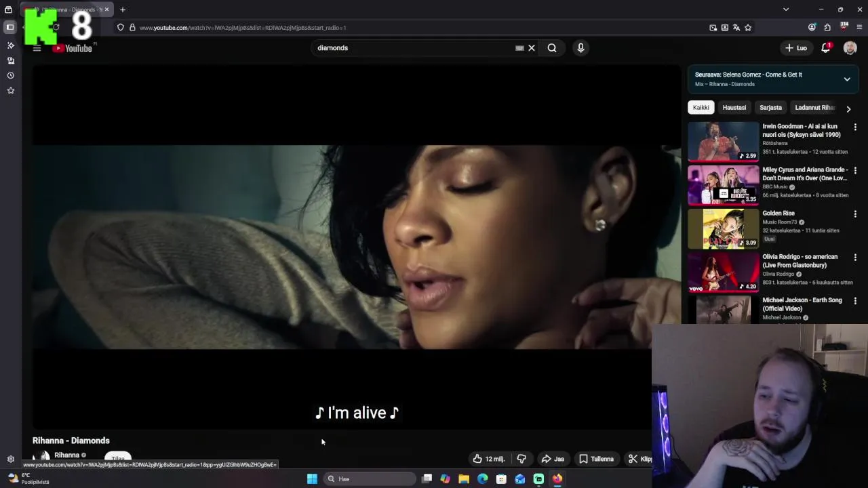
Task: Open the synced tabs sidebar icon
Action: [10, 60]
